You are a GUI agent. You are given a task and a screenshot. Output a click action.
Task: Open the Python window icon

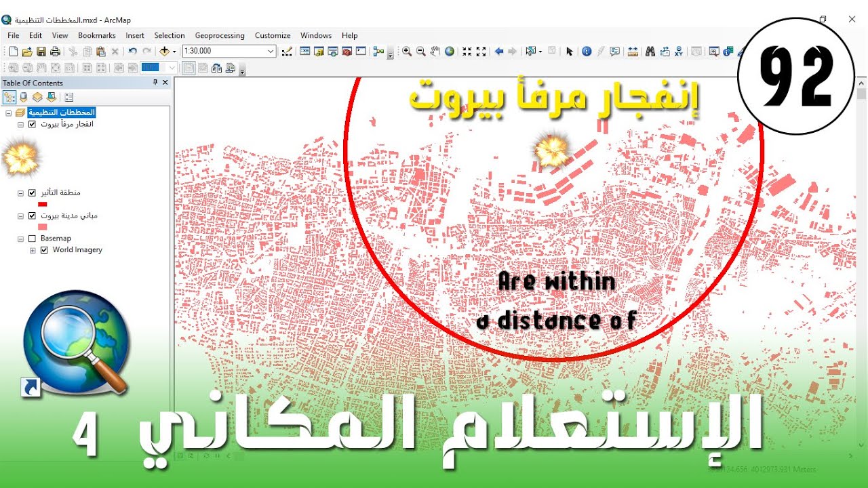click(x=361, y=52)
